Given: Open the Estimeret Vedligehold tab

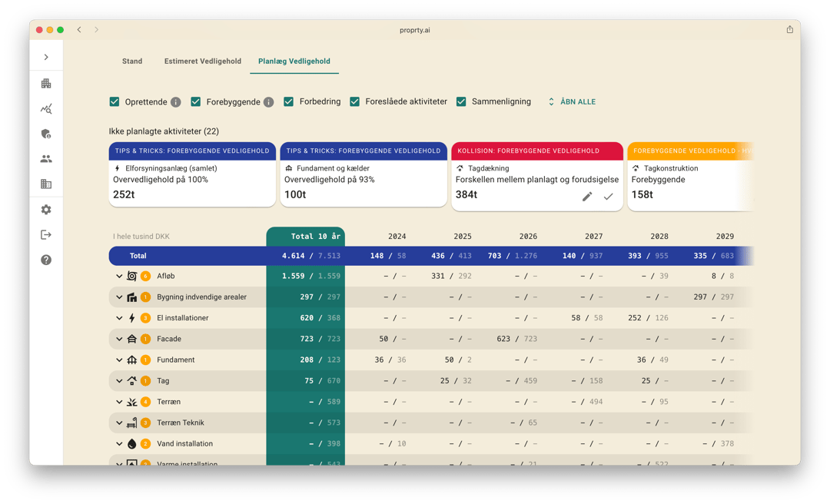Looking at the screenshot, I should 203,61.
